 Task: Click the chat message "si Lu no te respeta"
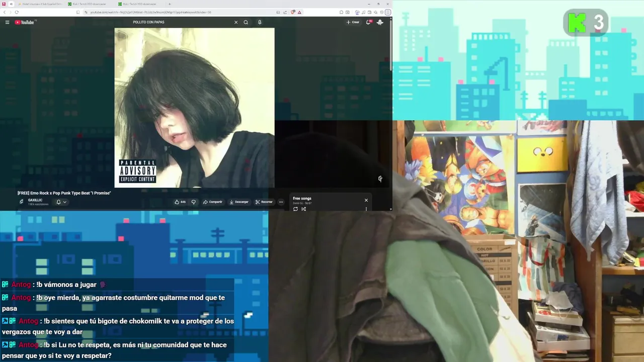point(115,350)
